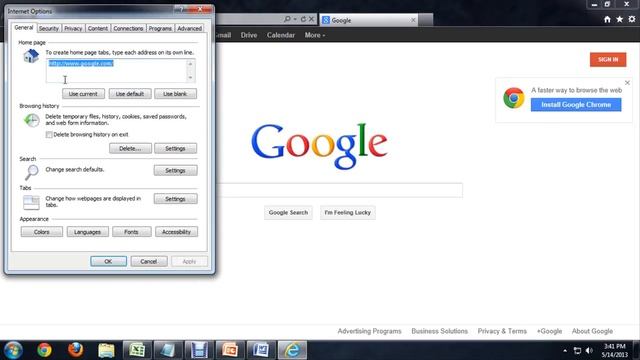Image resolution: width=640 pixels, height=360 pixels.
Task: Open Business Solutions footer link
Action: coord(440,331)
